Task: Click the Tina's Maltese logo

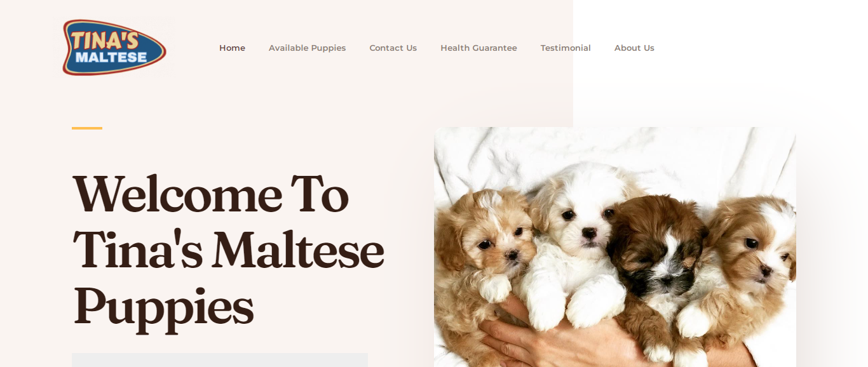Action: [x=114, y=48]
